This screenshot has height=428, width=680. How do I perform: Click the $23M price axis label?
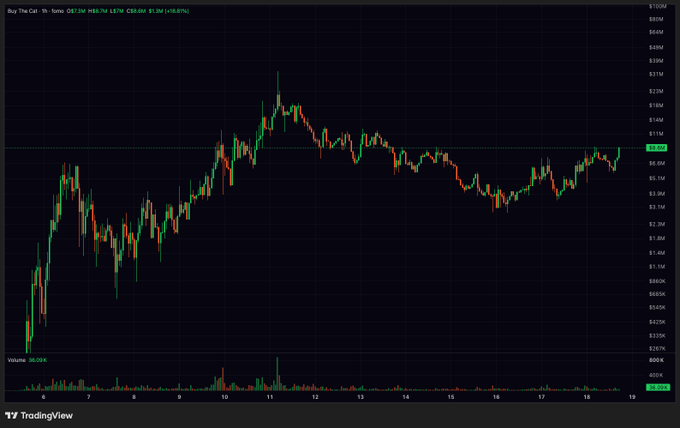[656, 91]
